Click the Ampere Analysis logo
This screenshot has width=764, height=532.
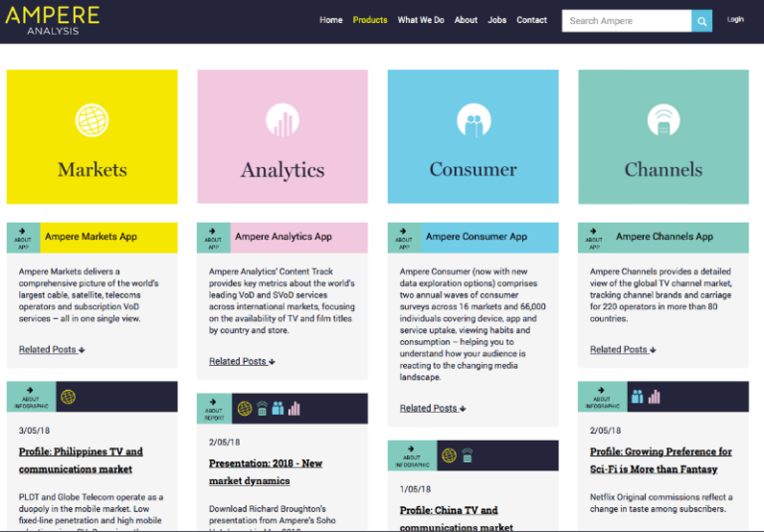click(x=52, y=20)
